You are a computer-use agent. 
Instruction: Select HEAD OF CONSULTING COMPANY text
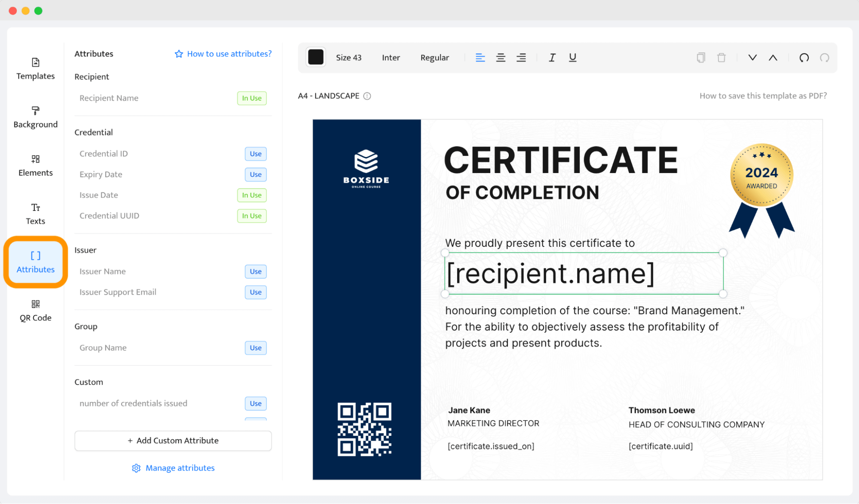(697, 425)
